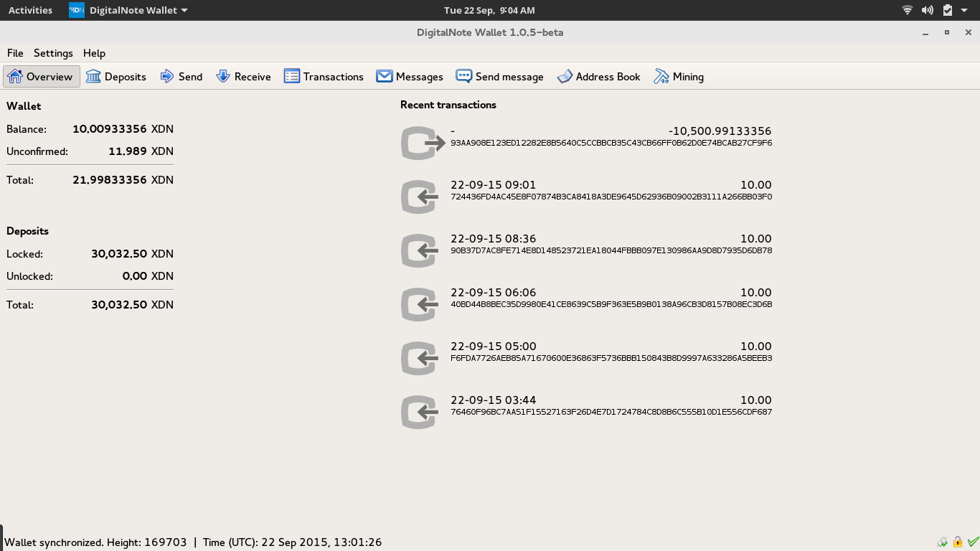This screenshot has height=551, width=980.
Task: Click the Wi-Fi indicator in the top bar
Action: coord(908,10)
